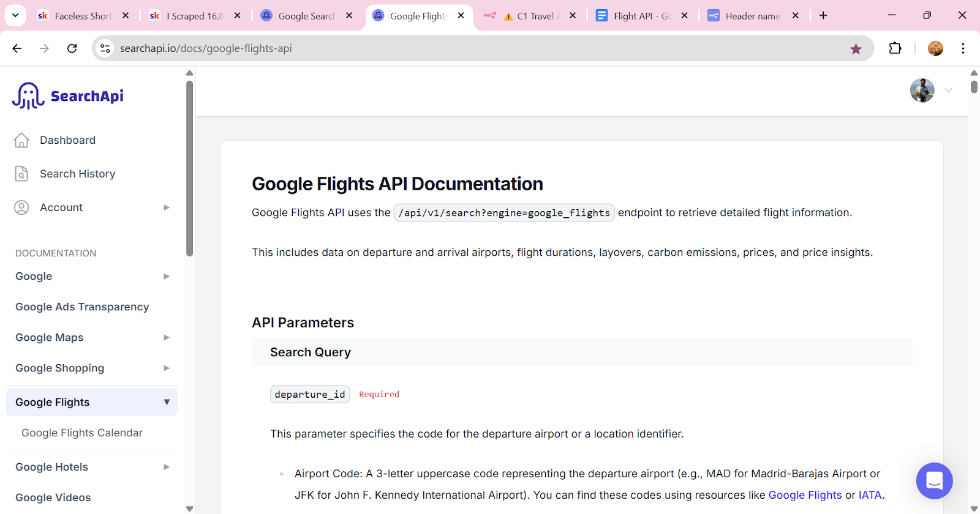The height and width of the screenshot is (514, 980).
Task: Open the Extensions puzzle icon
Action: tap(895, 48)
